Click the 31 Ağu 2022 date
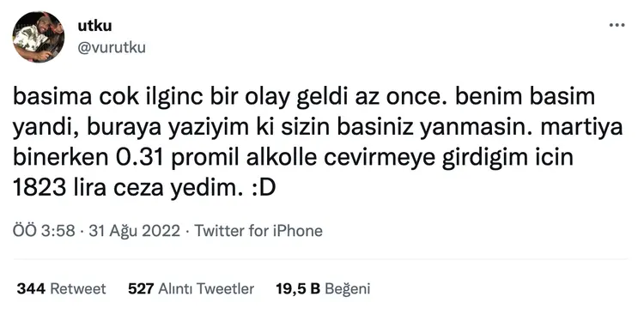This screenshot has width=644, height=315. [x=135, y=231]
